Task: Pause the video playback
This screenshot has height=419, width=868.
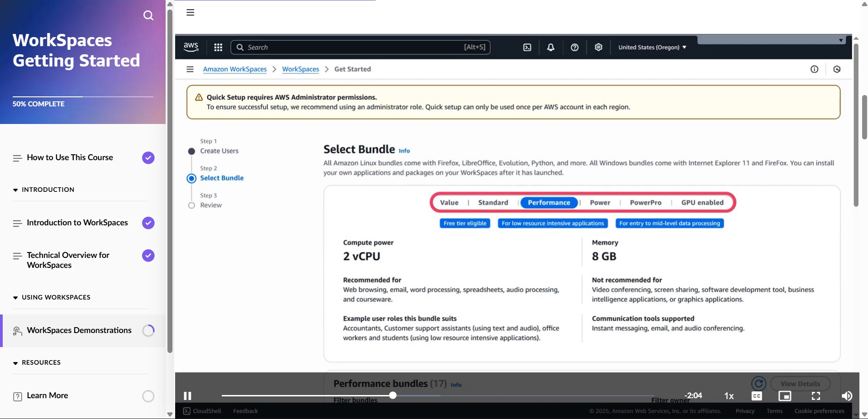Action: [187, 396]
